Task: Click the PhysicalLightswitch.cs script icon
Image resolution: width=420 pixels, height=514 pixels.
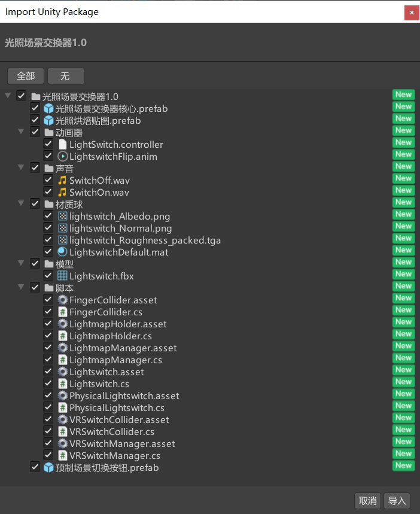Action: pos(62,408)
